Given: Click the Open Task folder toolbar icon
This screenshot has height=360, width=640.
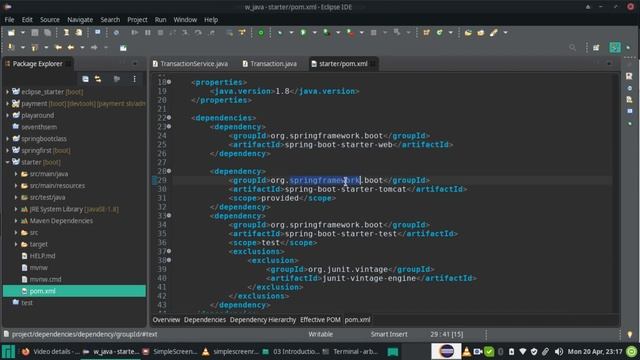Looking at the screenshot, I should 481,33.
